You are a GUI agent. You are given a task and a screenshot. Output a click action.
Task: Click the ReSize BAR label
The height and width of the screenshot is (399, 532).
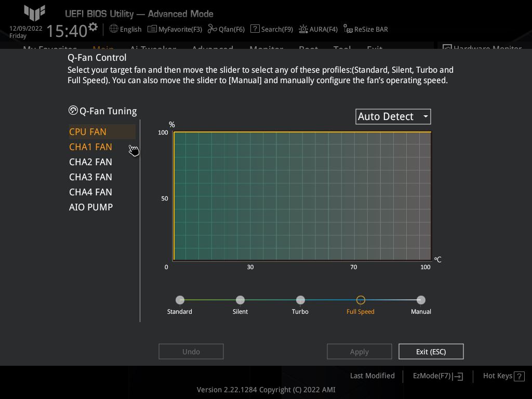click(371, 29)
